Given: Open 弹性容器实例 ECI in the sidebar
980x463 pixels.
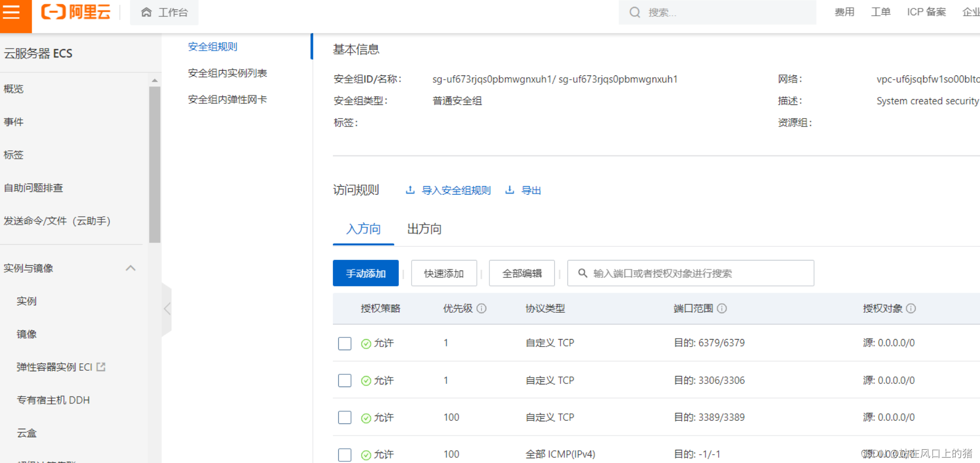Looking at the screenshot, I should tap(54, 366).
